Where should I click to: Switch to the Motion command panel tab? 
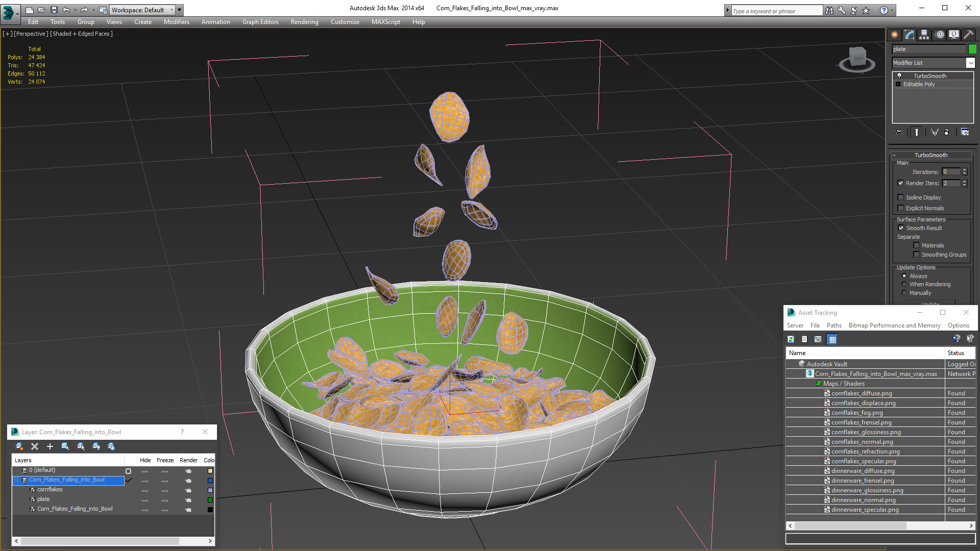click(x=940, y=35)
